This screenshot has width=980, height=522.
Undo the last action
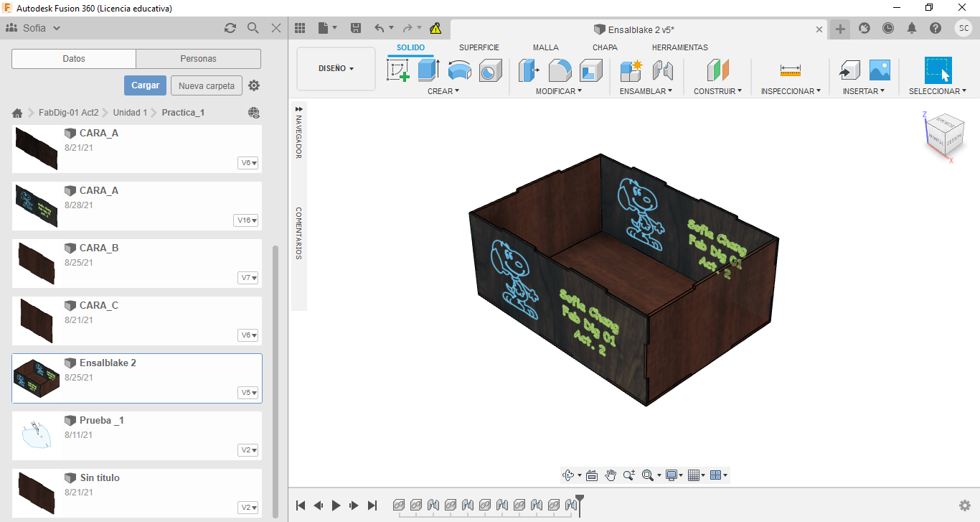point(380,28)
